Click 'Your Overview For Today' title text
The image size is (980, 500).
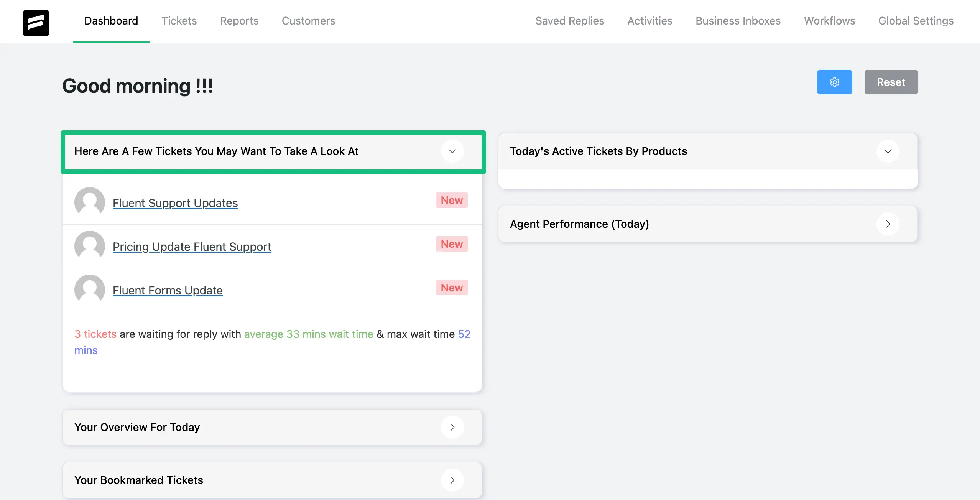[137, 427]
